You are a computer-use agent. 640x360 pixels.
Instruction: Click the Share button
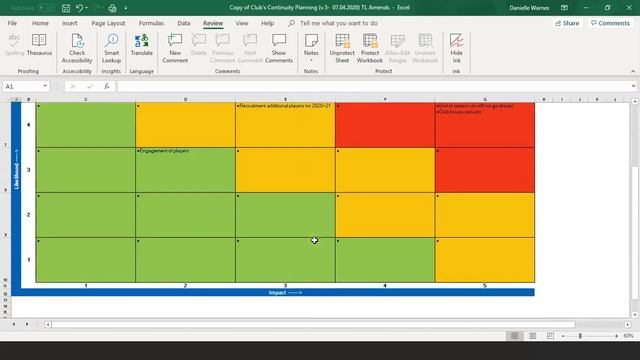click(567, 23)
